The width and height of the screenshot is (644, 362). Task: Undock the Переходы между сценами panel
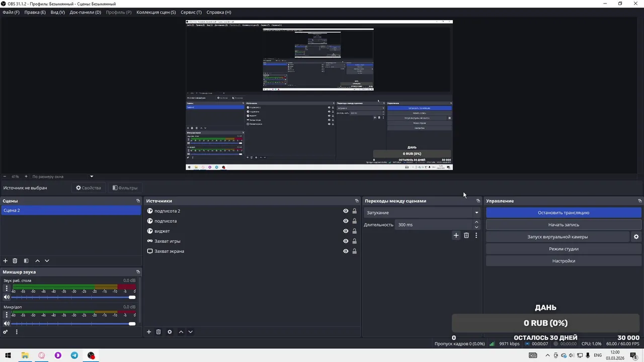pos(478,201)
